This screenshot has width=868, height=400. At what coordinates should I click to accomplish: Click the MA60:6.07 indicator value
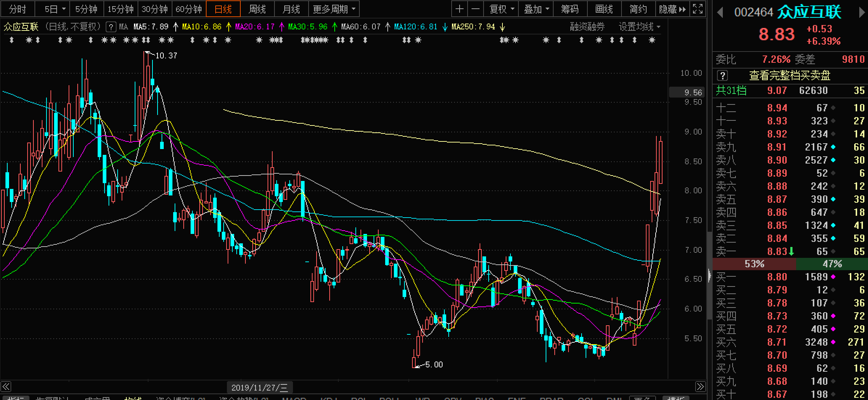pos(360,27)
